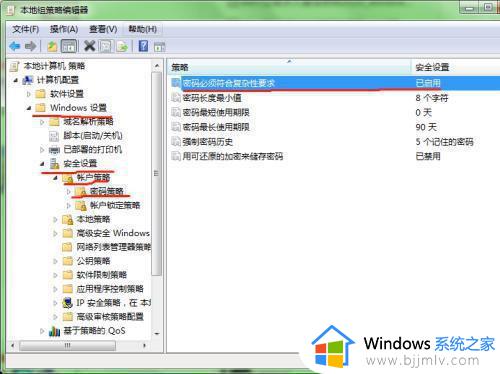Viewport: 500px width, 374px height.
Task: Select the 密码最长使用期限 policy
Action: tap(216, 127)
